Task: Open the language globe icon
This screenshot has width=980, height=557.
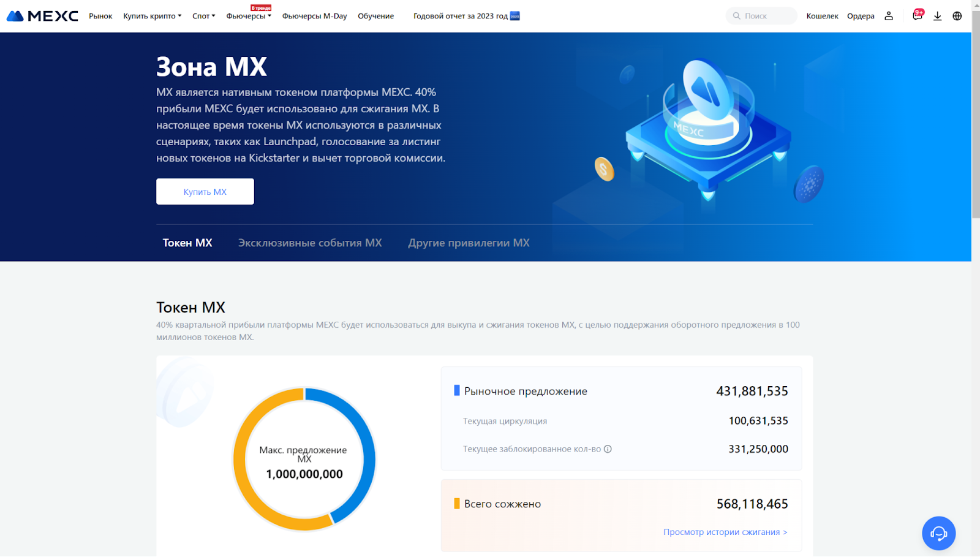Action: [x=957, y=16]
